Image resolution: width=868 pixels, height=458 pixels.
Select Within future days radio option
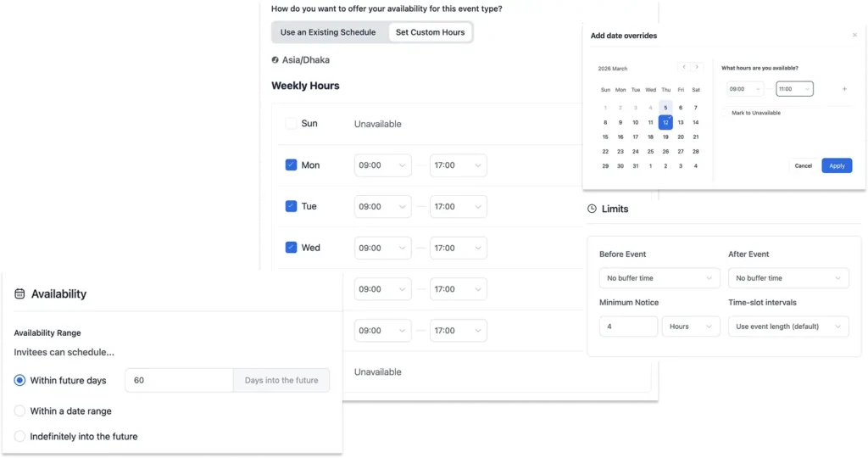(19, 381)
